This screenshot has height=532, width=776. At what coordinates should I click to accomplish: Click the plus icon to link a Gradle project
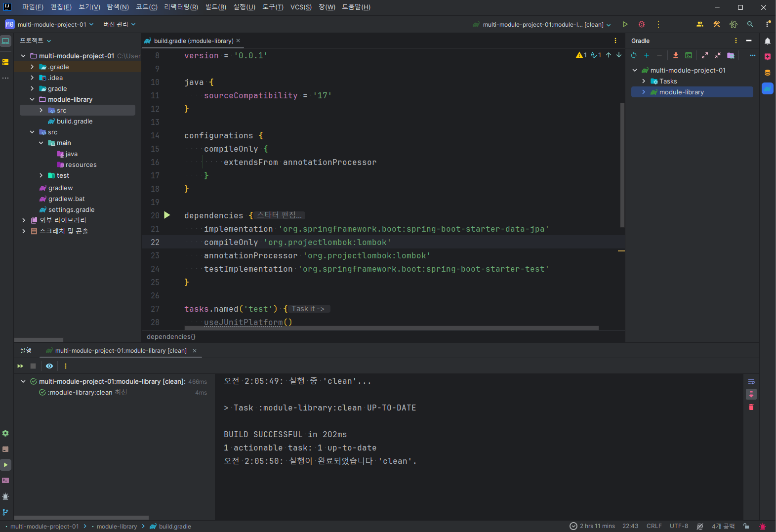[x=647, y=55]
